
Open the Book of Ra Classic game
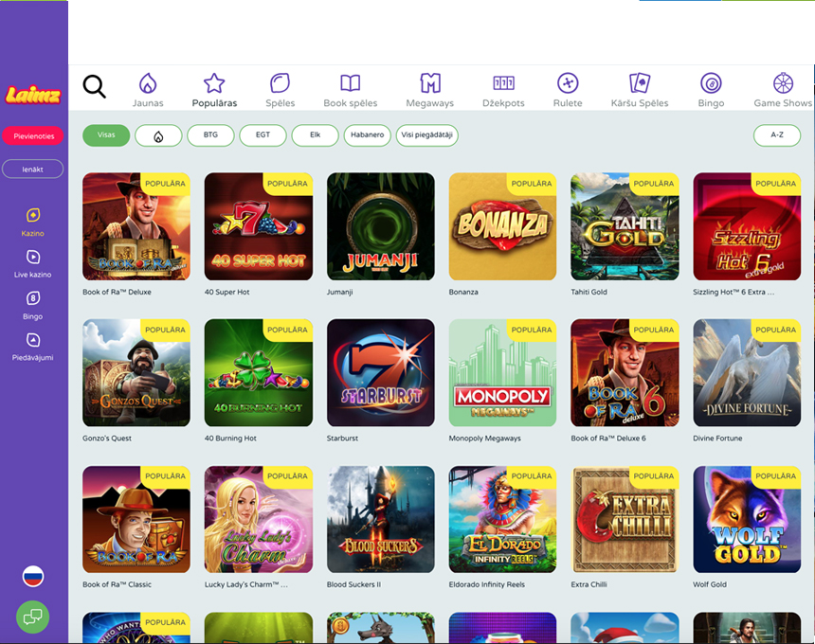tap(136, 519)
